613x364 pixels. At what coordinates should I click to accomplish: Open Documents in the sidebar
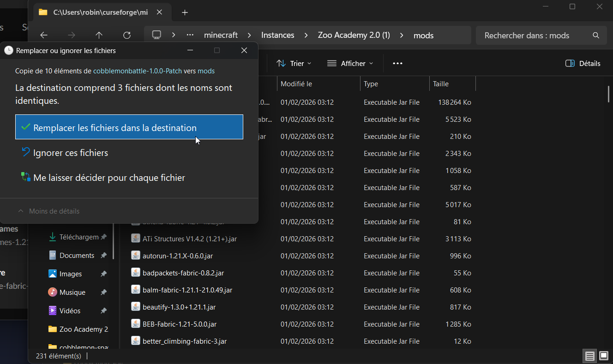click(77, 256)
